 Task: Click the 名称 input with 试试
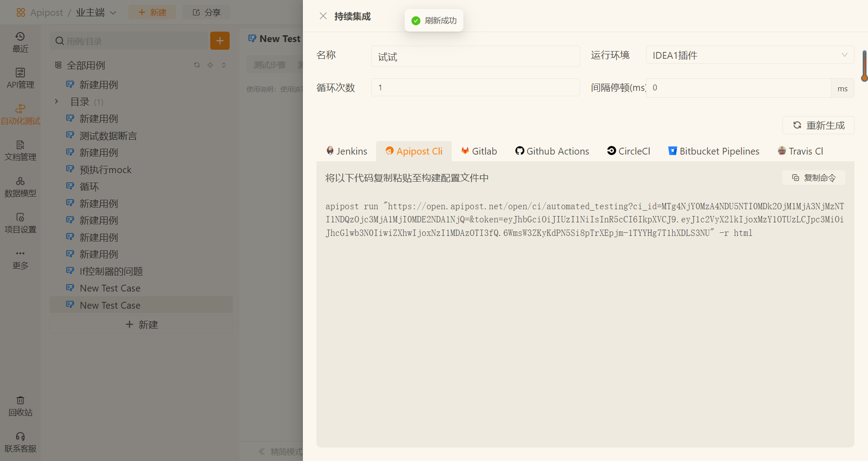[x=475, y=56]
